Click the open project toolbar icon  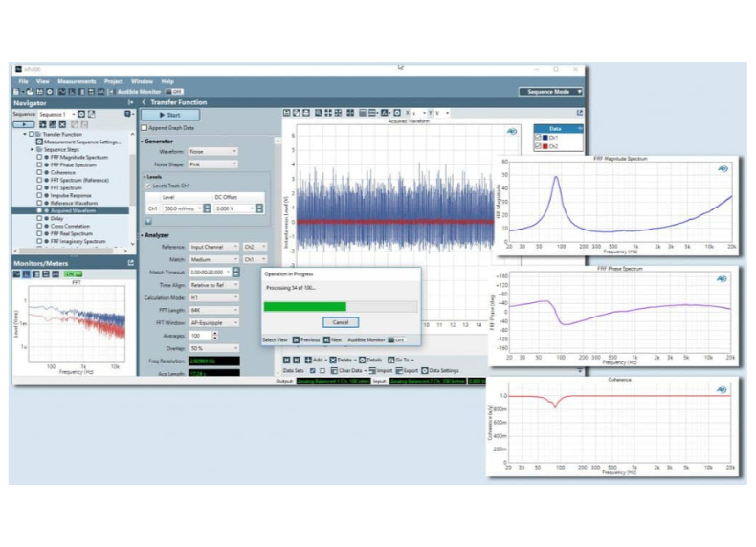click(x=30, y=92)
